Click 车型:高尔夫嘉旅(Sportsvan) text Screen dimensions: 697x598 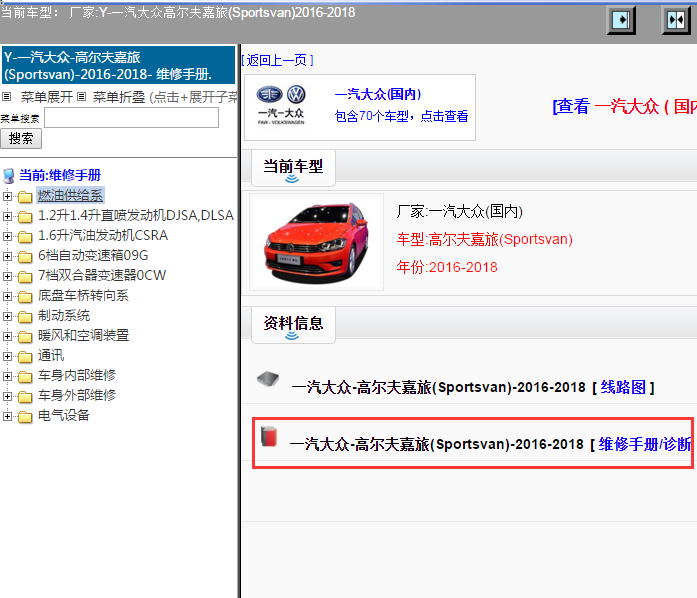[485, 239]
